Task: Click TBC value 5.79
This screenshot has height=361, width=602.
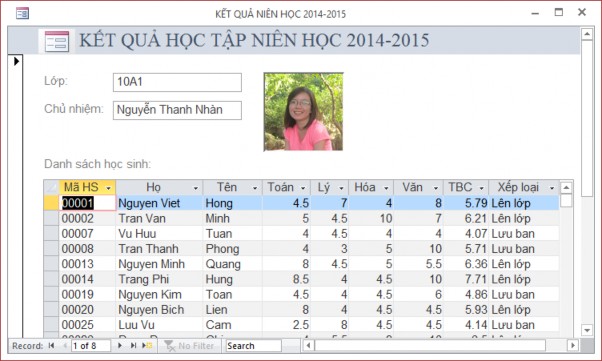Action: (x=466, y=203)
